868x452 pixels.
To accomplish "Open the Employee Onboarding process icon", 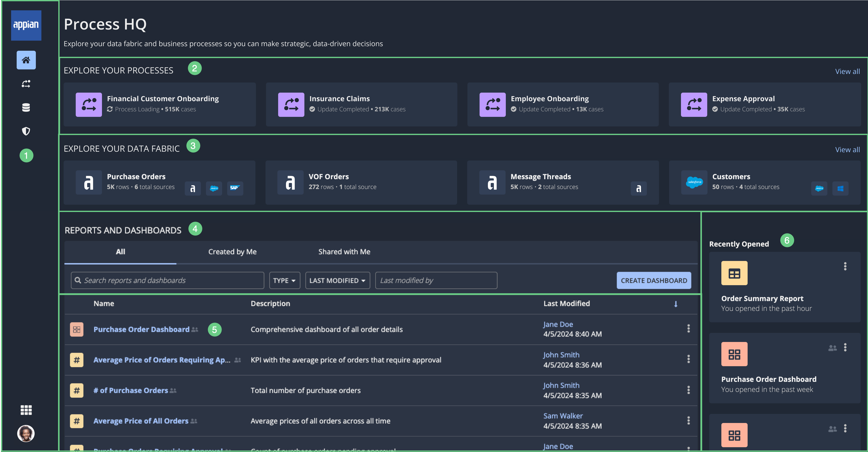I will 492,105.
